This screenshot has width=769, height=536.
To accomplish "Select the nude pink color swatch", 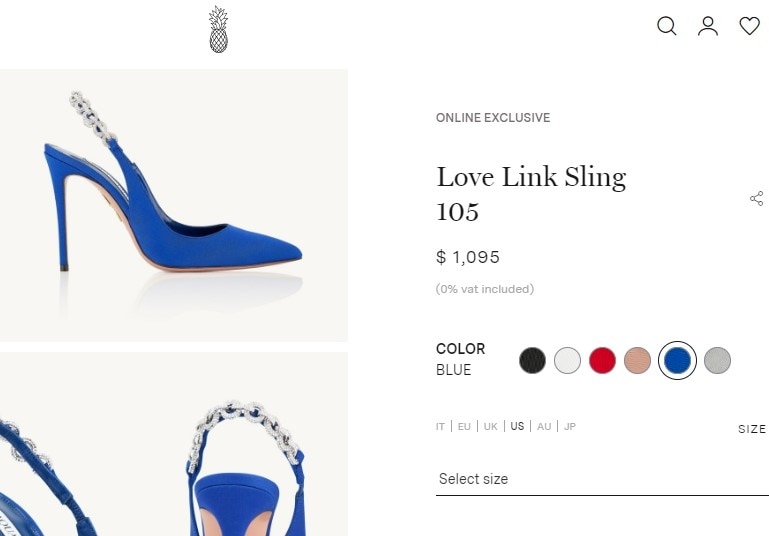I will tap(638, 360).
